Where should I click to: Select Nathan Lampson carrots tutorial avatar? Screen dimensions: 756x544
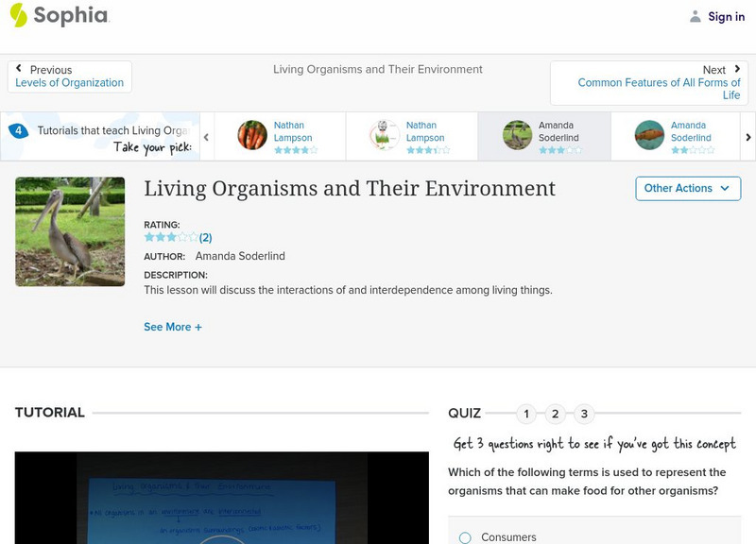[252, 135]
